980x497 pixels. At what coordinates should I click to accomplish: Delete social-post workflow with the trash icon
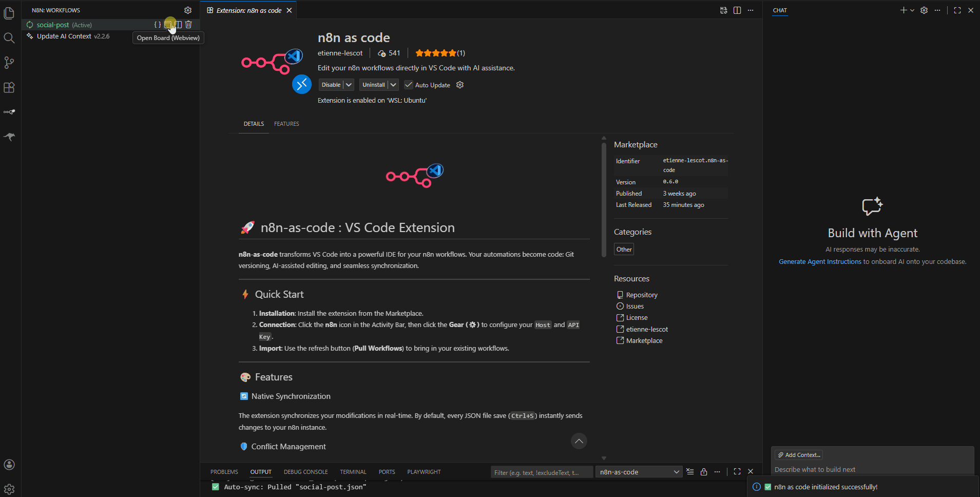(188, 24)
